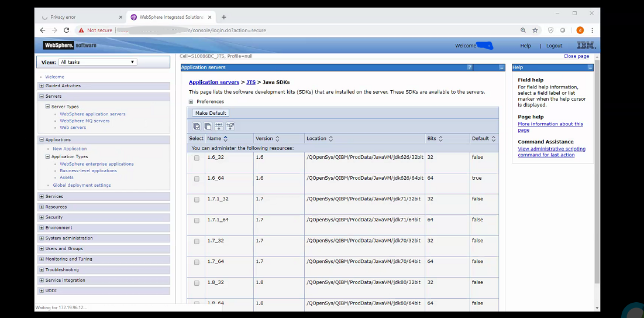Image resolution: width=644 pixels, height=318 pixels.
Task: Tick the checkbox for 1.7.1_64 SDK
Action: 197,221
